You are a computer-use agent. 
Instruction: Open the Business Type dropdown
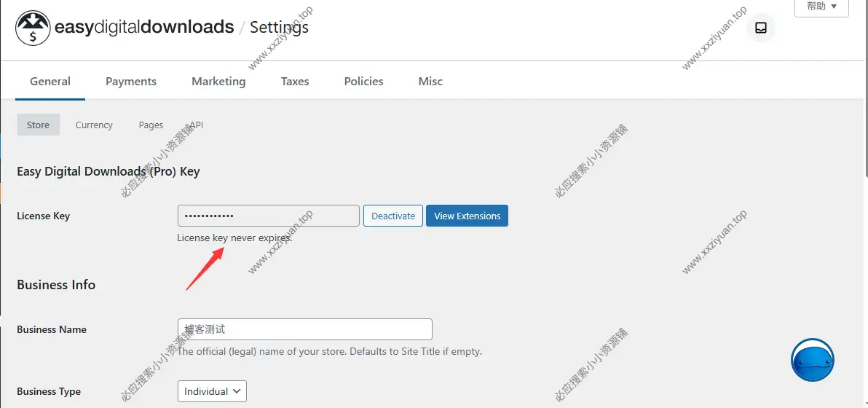(212, 391)
